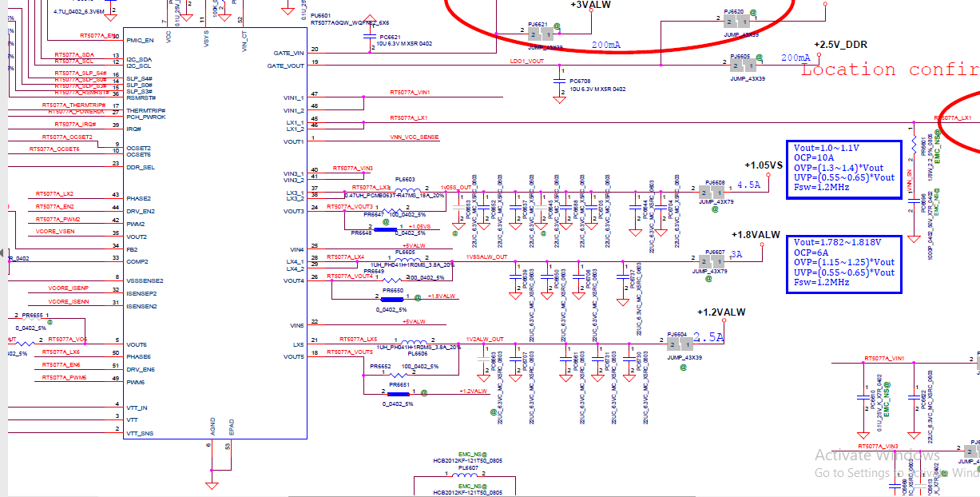Select the +1.8VALW power label
Screen dimensions: 980x497
point(756,235)
